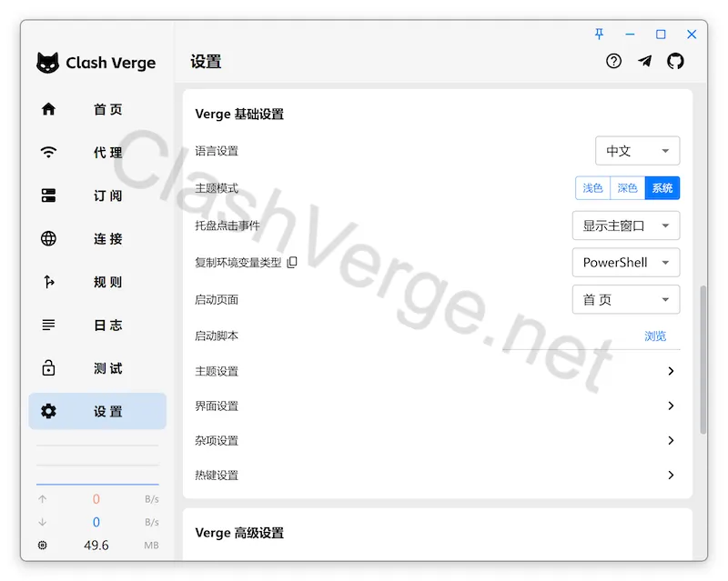Screen dimensions: 728x581
Task: Click the 启动脚本 label
Action: pos(217,336)
